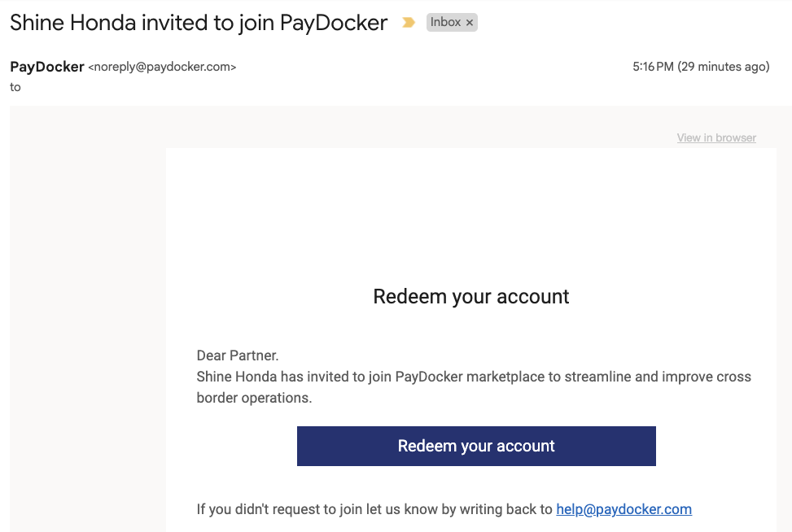
Task: Click the "Shine Honda has invited" sentence
Action: tap(474, 377)
